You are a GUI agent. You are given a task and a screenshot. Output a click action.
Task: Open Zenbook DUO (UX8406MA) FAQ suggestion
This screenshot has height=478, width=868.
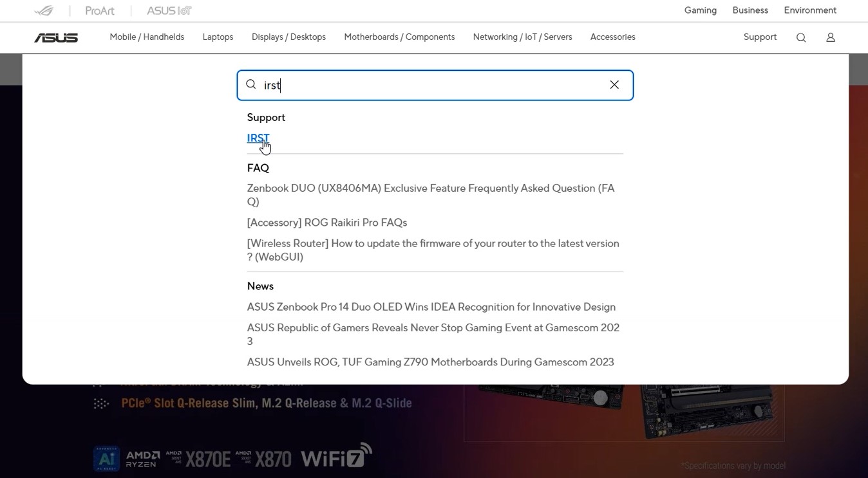point(431,195)
